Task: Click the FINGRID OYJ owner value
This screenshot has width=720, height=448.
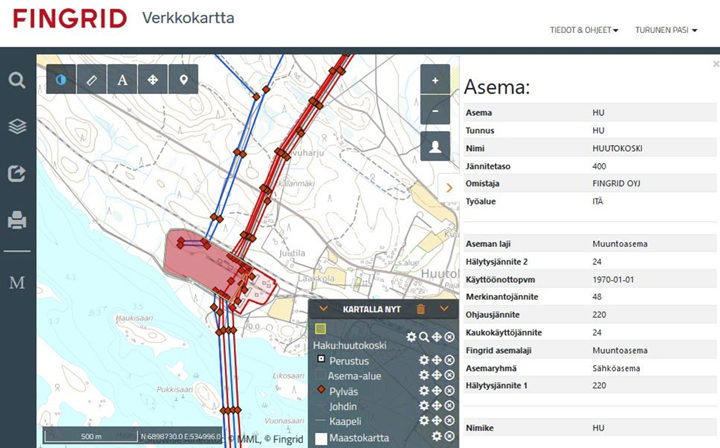Action: pos(616,183)
